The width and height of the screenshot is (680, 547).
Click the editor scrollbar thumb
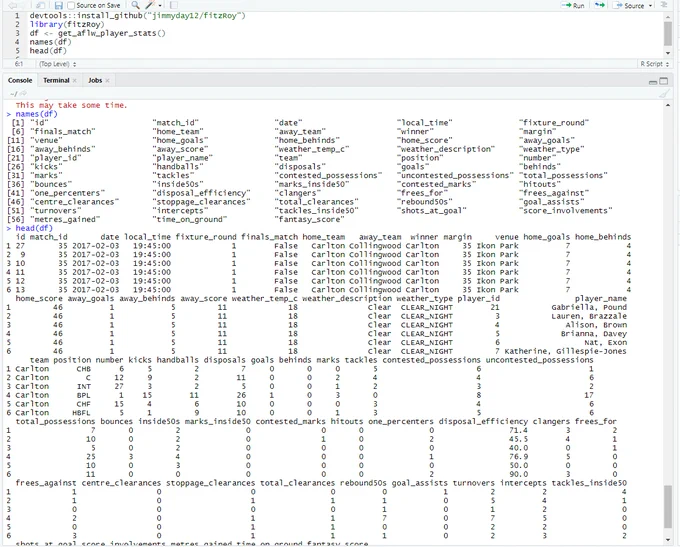[x=667, y=33]
